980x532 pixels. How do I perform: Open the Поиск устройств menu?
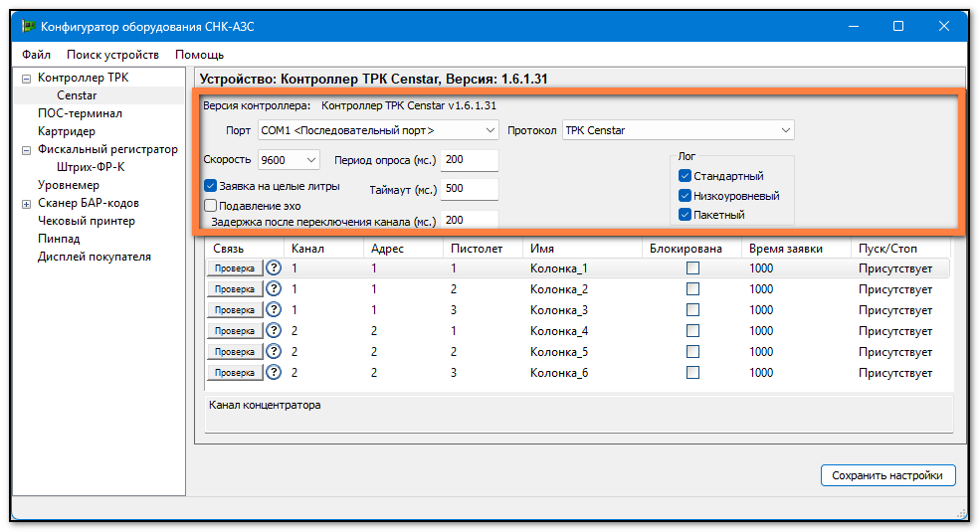coord(112,55)
